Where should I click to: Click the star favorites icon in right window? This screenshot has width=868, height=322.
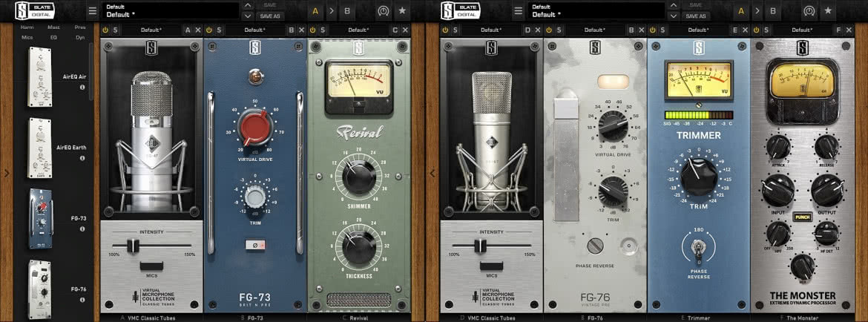[828, 10]
